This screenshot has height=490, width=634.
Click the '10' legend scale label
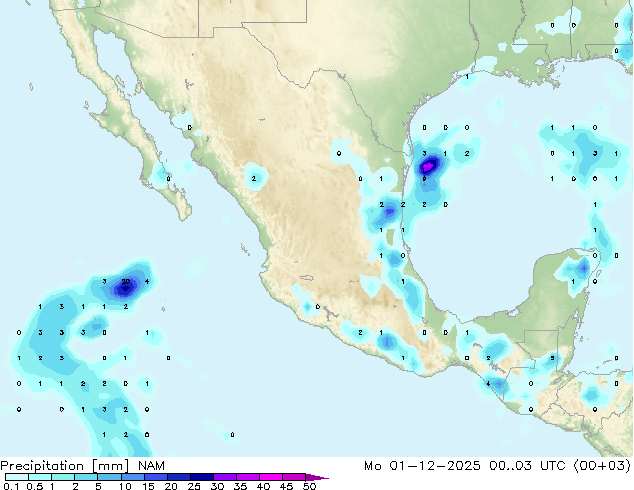(x=125, y=486)
